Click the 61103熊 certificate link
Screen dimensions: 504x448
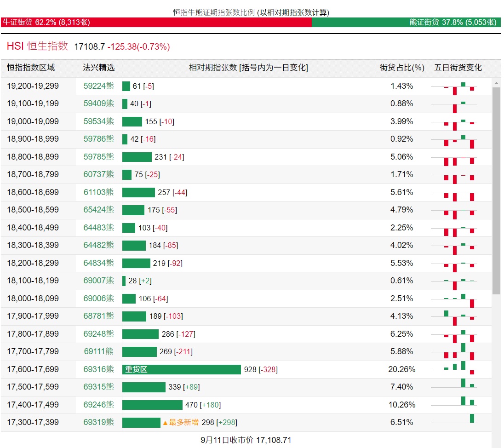coord(98,192)
